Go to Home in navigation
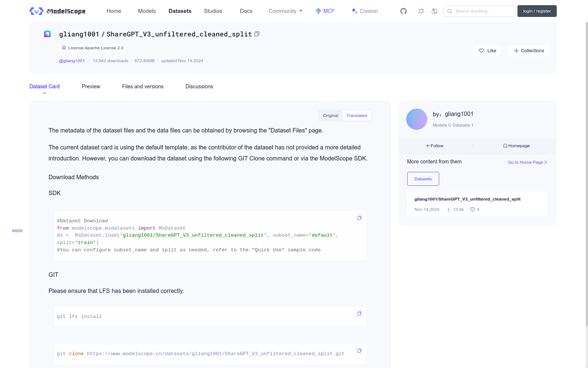588x368 pixels. point(114,11)
